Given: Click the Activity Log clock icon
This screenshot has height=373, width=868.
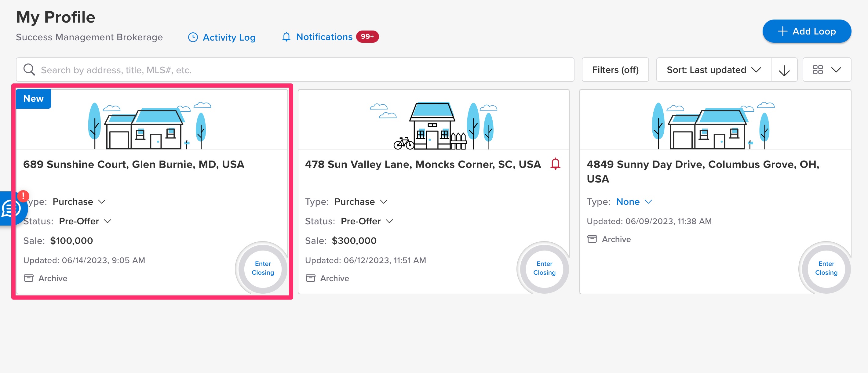Looking at the screenshot, I should (193, 37).
